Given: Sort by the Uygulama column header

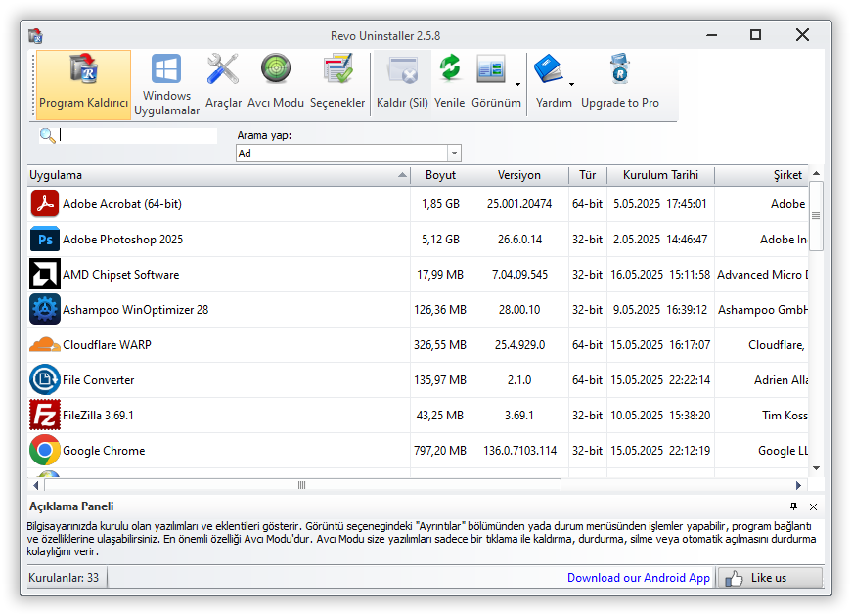Looking at the screenshot, I should (x=218, y=175).
